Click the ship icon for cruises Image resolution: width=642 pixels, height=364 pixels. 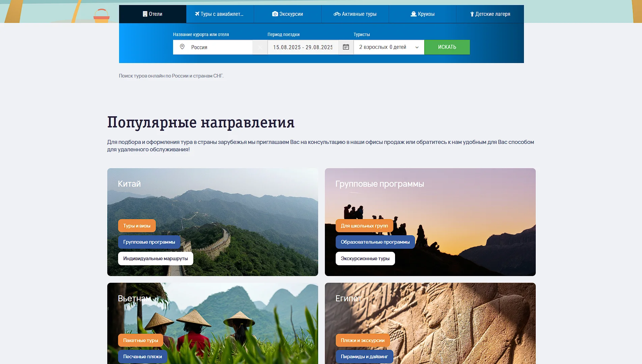coord(414,14)
